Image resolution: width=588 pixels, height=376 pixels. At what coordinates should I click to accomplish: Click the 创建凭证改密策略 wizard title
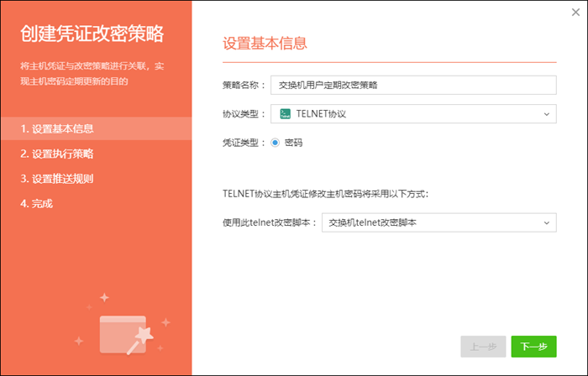92,34
